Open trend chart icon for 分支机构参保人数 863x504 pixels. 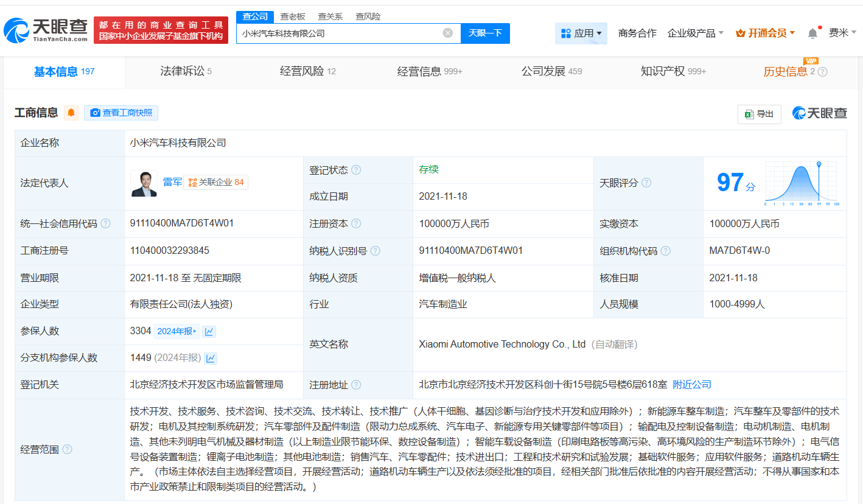[211, 358]
